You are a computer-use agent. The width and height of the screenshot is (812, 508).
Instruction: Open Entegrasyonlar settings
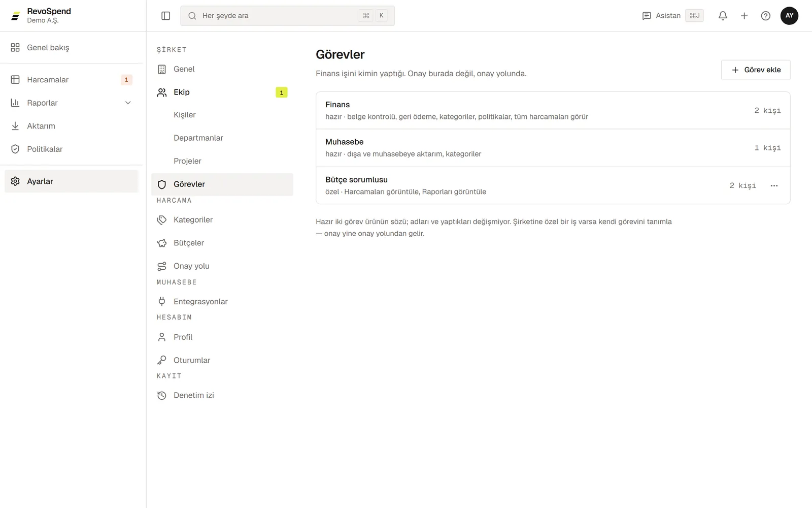click(x=222, y=301)
